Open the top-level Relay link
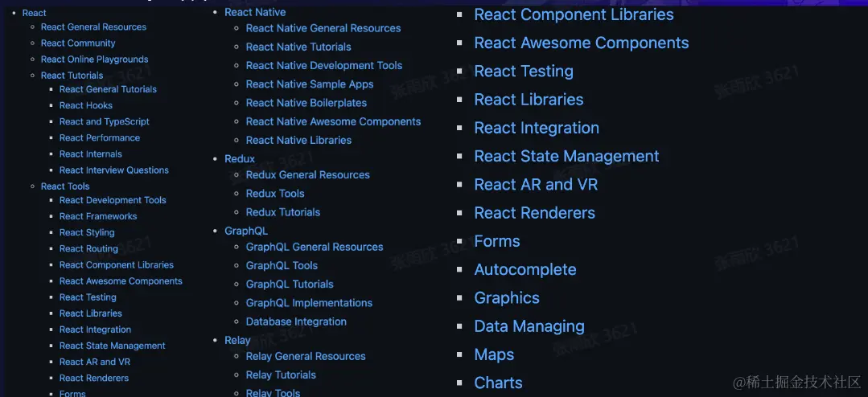The height and width of the screenshot is (397, 868). pos(237,340)
